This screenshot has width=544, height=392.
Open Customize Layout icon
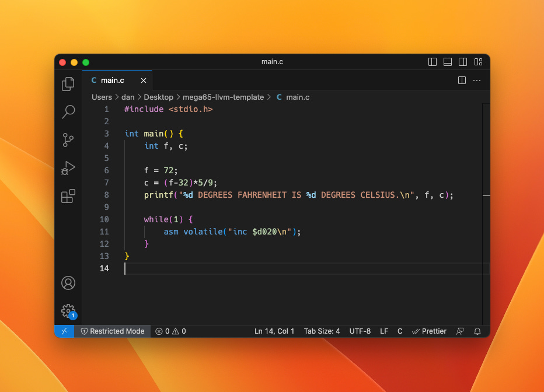click(x=478, y=62)
